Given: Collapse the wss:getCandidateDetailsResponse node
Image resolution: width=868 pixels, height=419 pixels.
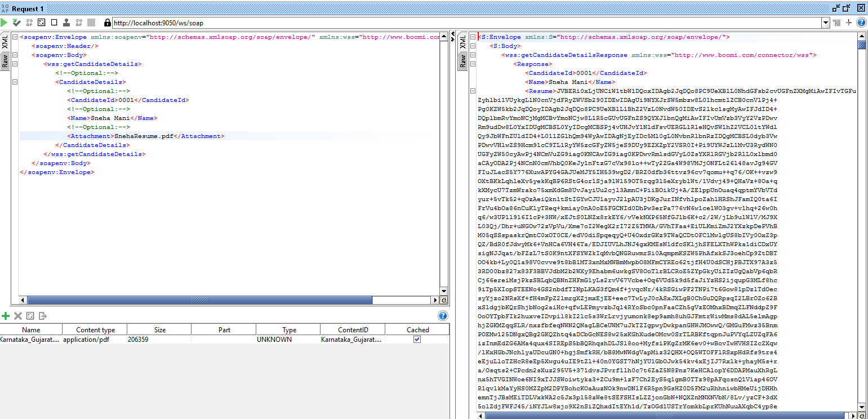Looking at the screenshot, I should click(x=473, y=55).
